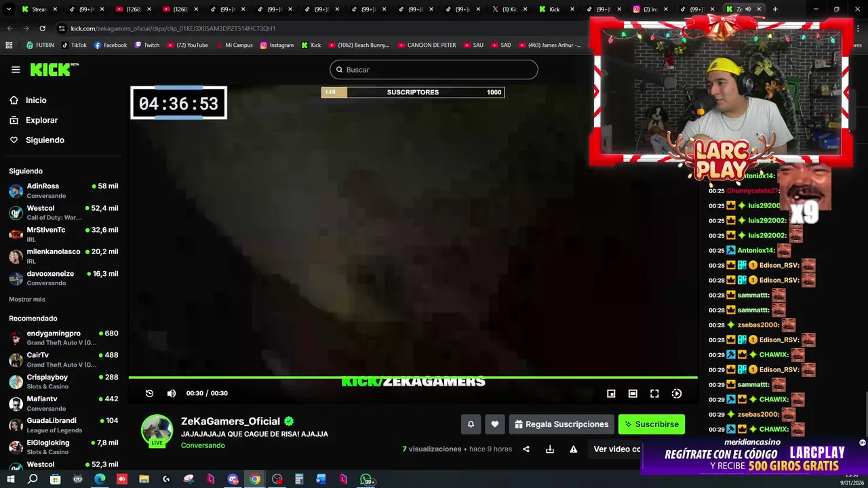The height and width of the screenshot is (488, 868).
Task: Open the Twitch bookmark
Action: click(x=147, y=45)
